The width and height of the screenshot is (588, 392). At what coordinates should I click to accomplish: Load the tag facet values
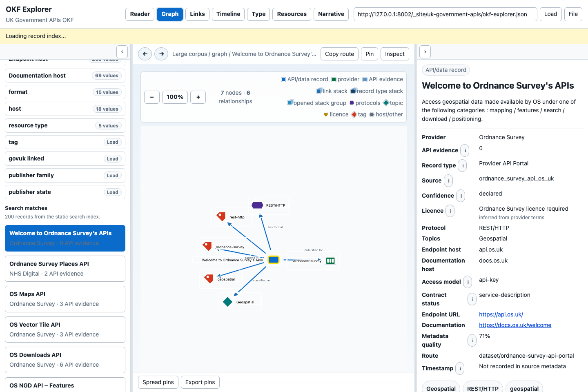pos(112,142)
